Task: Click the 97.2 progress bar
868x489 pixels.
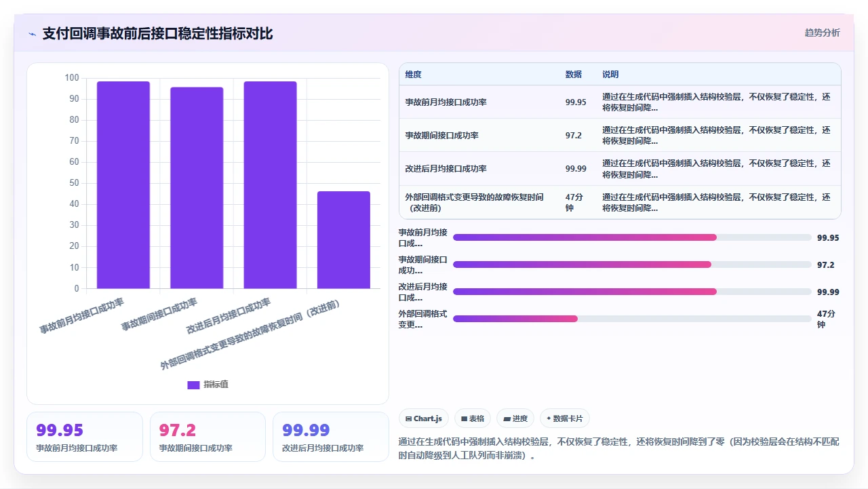Action: click(x=632, y=265)
